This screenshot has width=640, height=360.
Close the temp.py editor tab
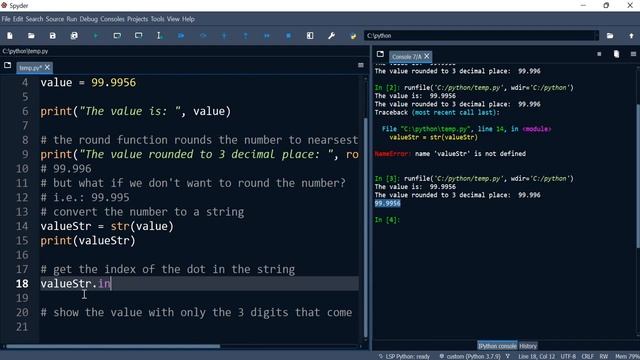[47, 67]
